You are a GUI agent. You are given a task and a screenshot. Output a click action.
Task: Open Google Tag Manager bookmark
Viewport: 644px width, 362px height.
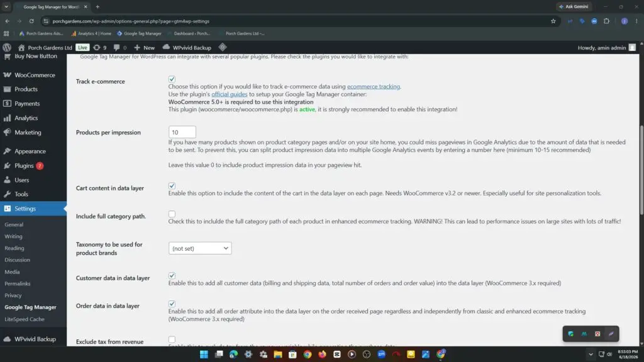click(139, 34)
